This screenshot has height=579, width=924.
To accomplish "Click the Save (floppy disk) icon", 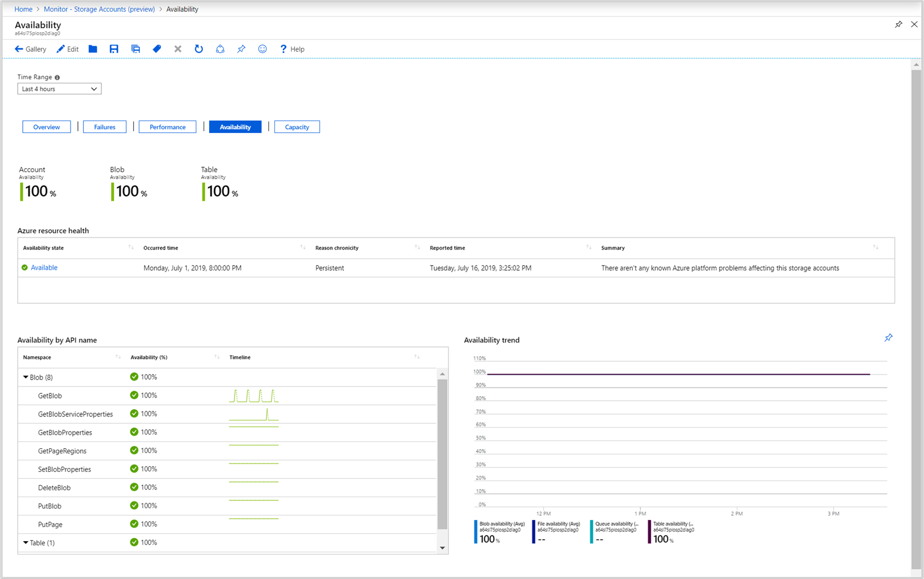I will coord(115,49).
